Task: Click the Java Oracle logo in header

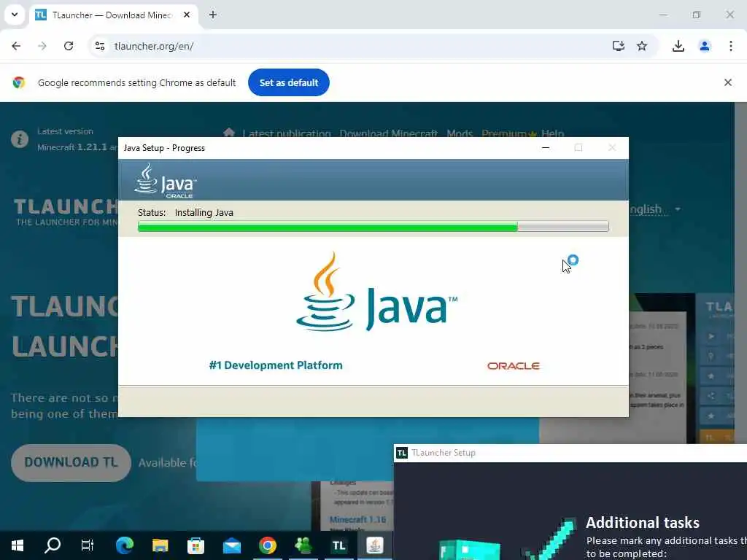Action: (166, 181)
